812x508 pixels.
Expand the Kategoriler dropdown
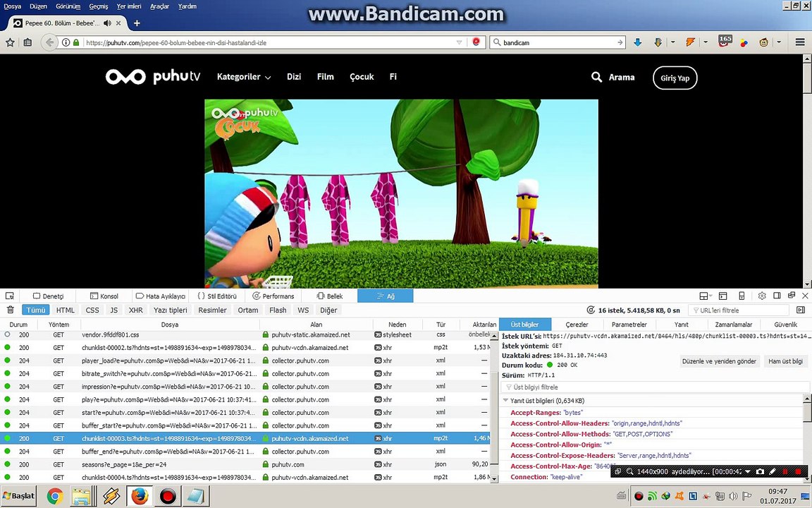point(244,77)
